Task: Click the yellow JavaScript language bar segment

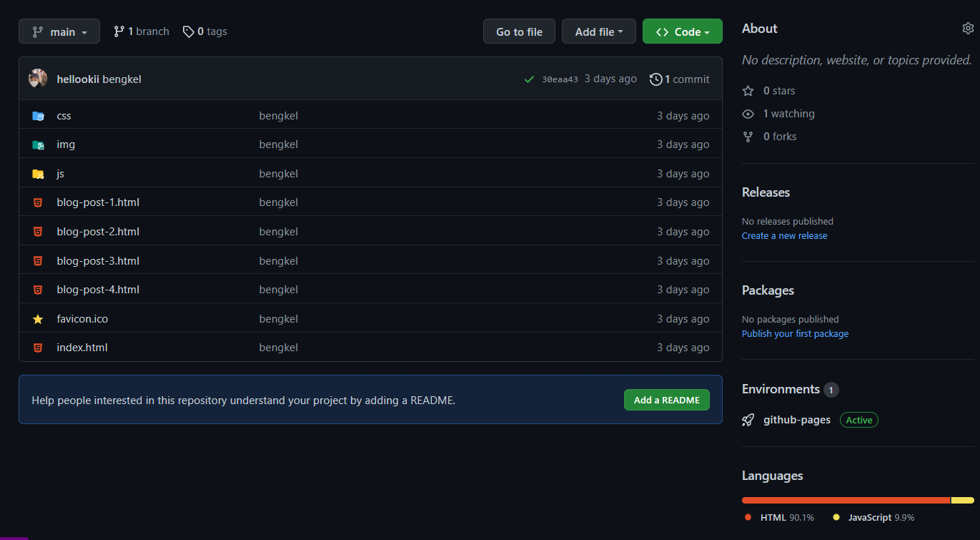Action: (x=963, y=501)
